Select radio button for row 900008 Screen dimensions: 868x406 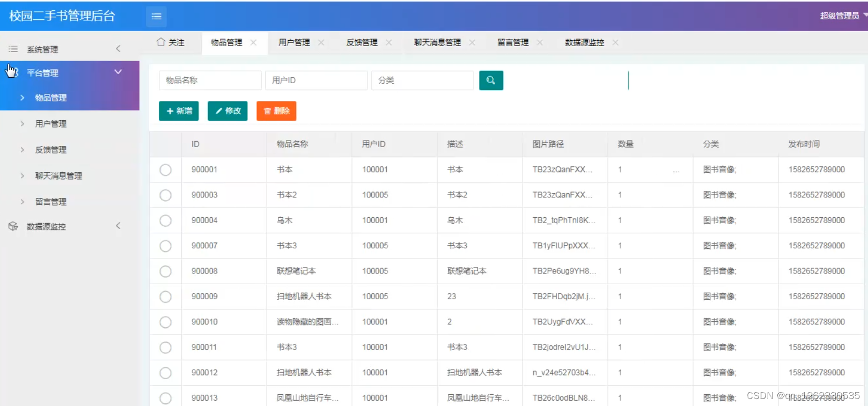pyautogui.click(x=166, y=271)
